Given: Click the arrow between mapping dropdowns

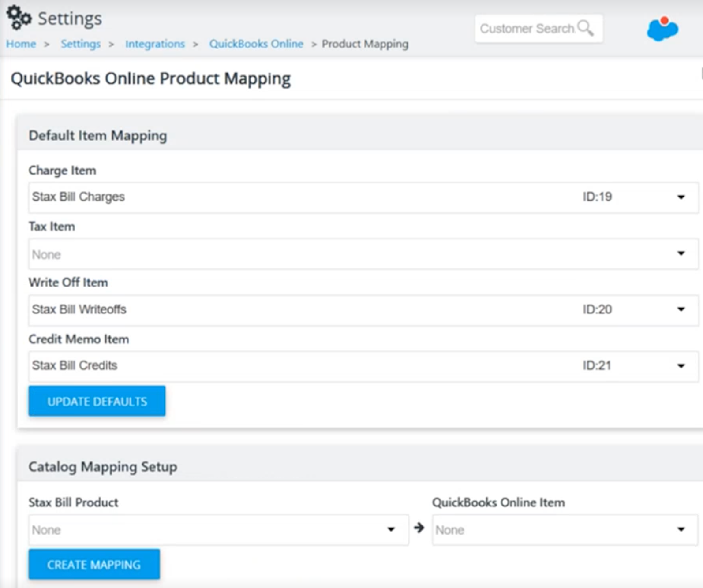Looking at the screenshot, I should 419,528.
